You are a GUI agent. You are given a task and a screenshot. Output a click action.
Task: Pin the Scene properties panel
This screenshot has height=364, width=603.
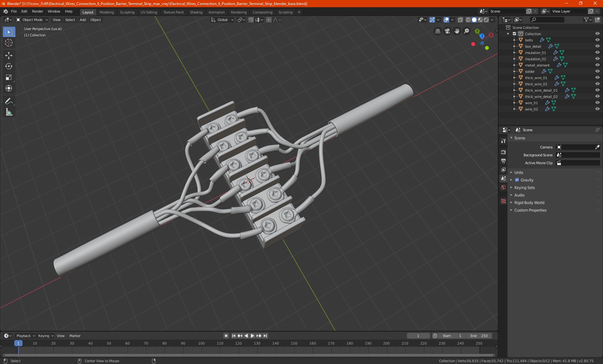[597, 130]
